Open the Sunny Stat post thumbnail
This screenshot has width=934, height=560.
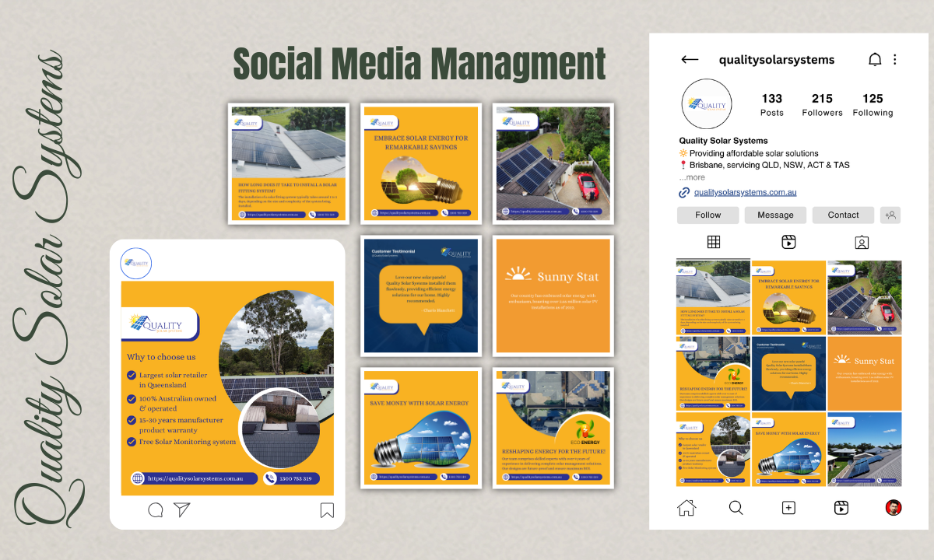click(864, 373)
